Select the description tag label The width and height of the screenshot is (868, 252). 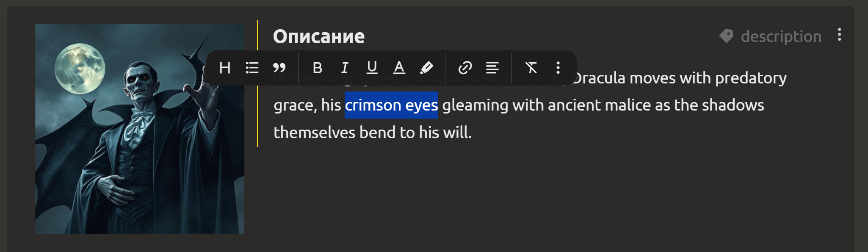(x=781, y=36)
